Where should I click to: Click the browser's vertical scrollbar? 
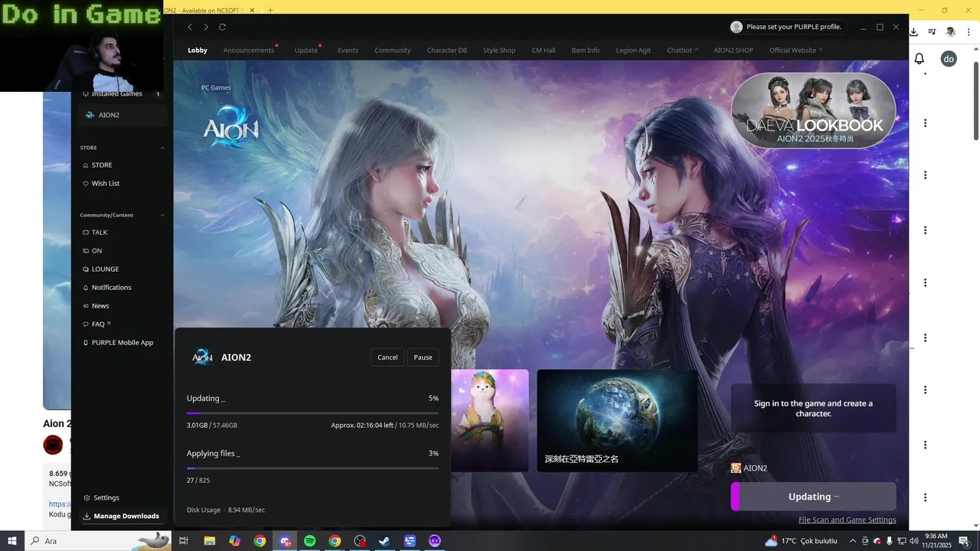tap(975, 99)
